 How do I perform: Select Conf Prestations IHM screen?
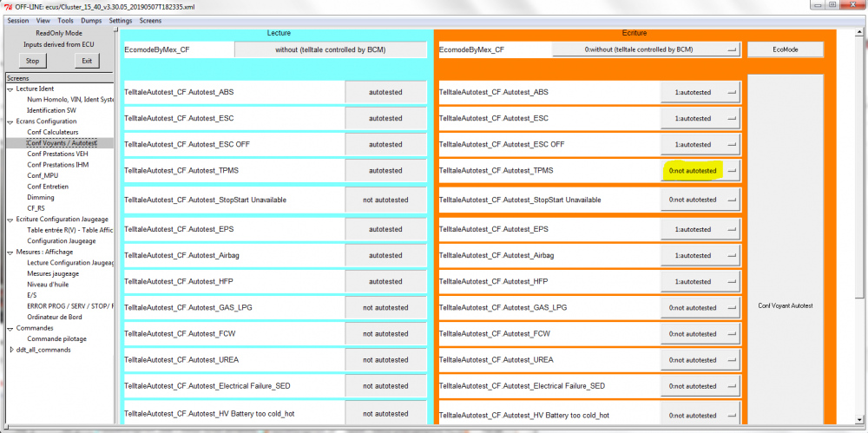tap(57, 165)
